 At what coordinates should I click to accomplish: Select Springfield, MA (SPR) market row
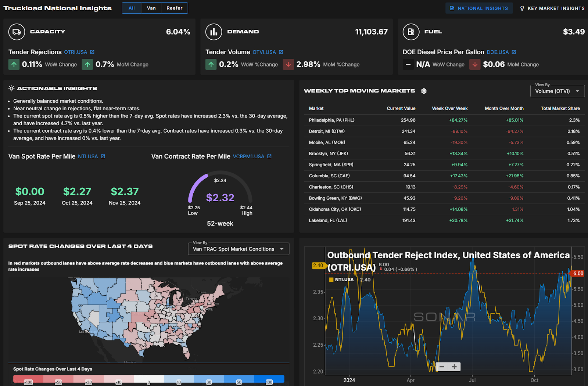(444, 165)
